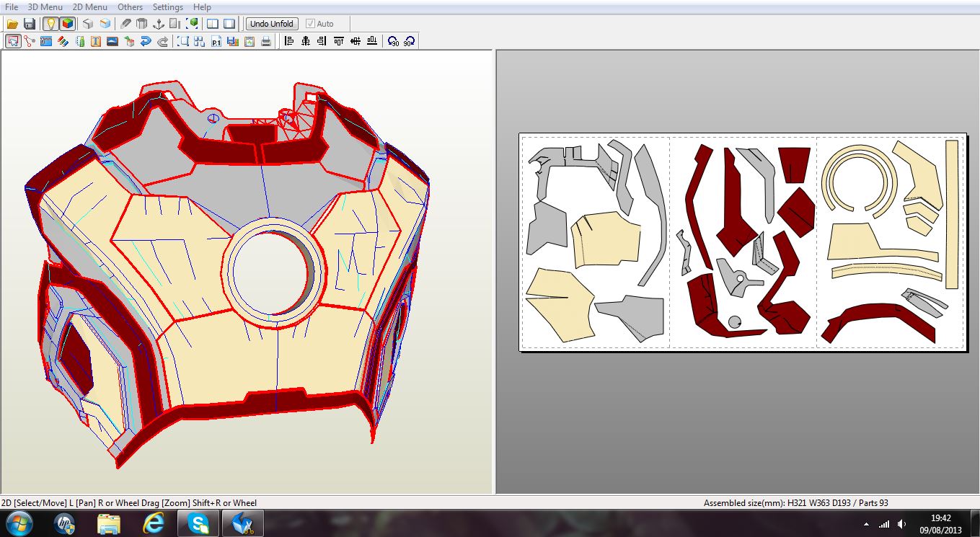Show hidden system tray icons
This screenshot has height=537, width=980.
pos(866,524)
